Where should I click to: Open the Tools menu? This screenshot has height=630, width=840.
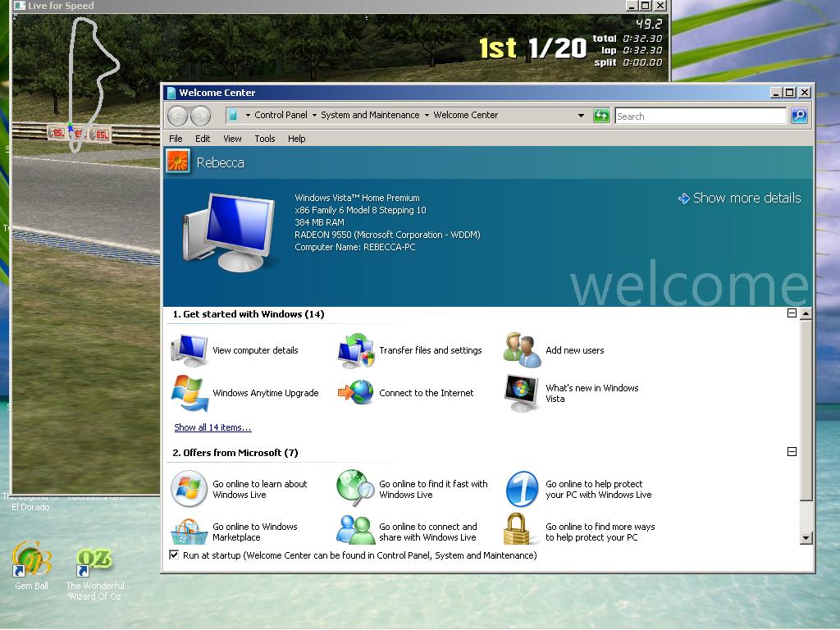[265, 139]
